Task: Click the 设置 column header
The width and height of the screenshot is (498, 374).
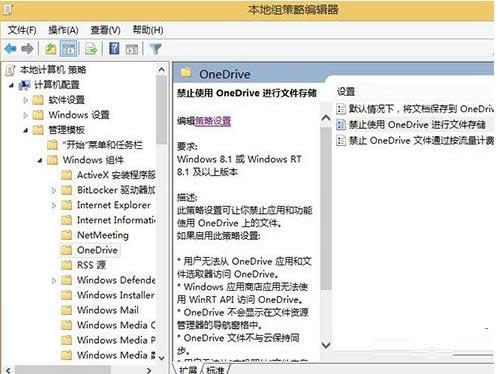Action: [346, 91]
